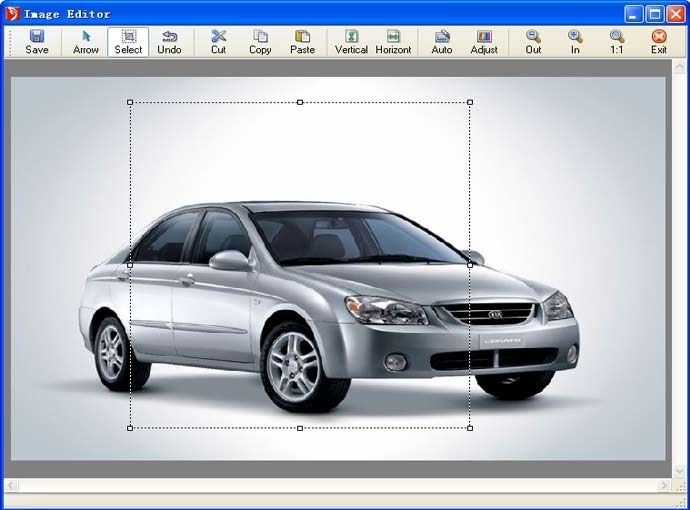Screen dimensions: 690x510
Task: Undo the last edit
Action: pos(169,42)
